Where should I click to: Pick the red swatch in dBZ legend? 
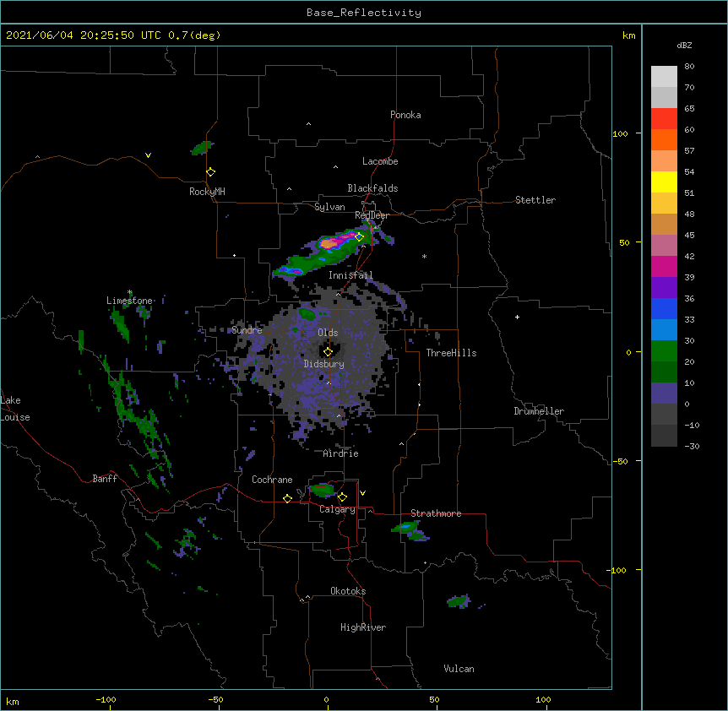point(664,118)
